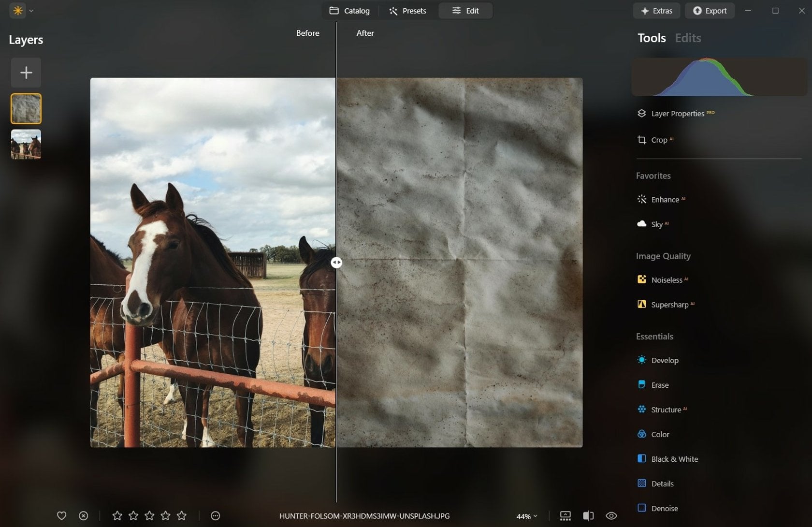Select the Sky AI tool
The image size is (812, 527).
click(657, 224)
